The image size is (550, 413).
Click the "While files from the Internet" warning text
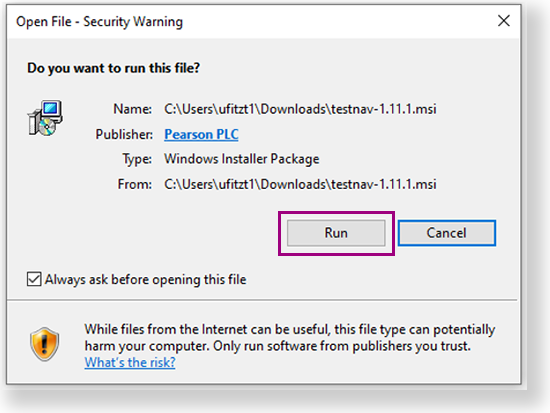(290, 329)
